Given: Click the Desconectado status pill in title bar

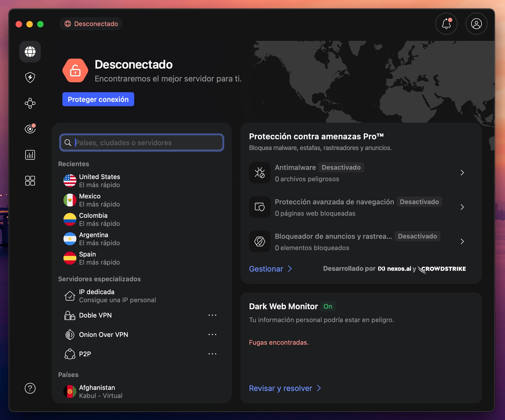Looking at the screenshot, I should pos(91,24).
